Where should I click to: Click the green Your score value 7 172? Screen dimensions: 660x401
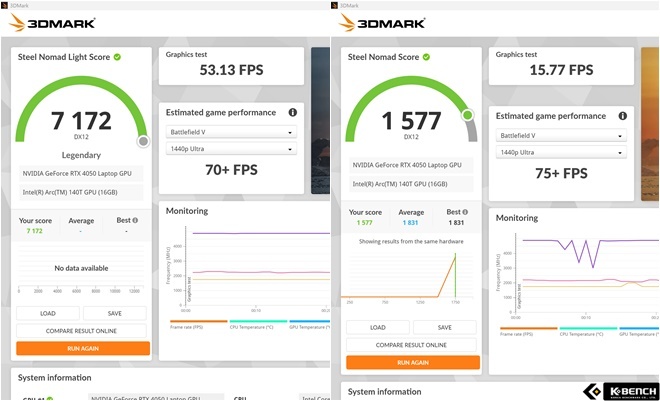[x=35, y=231]
